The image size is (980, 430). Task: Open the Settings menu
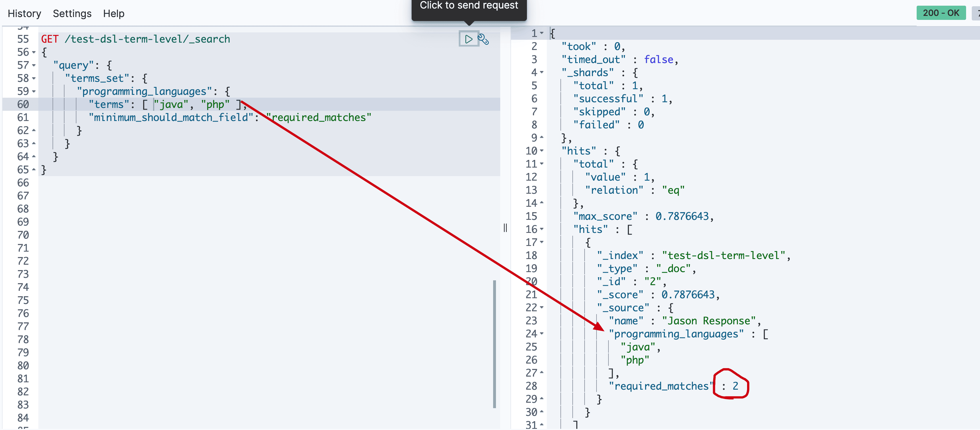point(72,14)
